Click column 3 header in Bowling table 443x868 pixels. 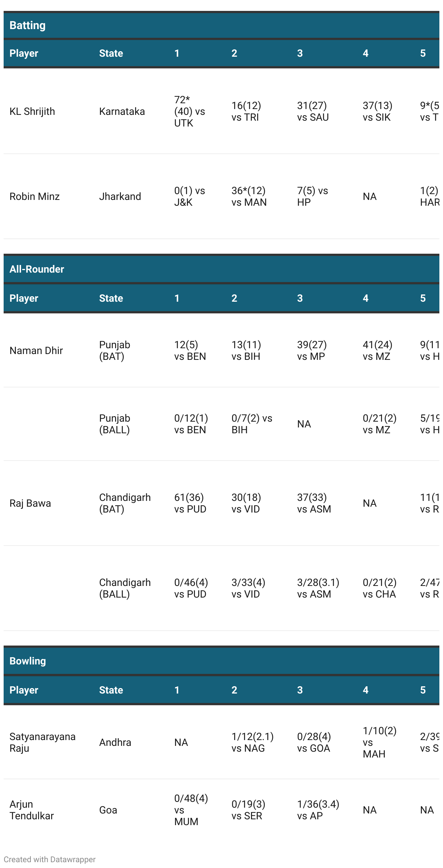(x=300, y=690)
